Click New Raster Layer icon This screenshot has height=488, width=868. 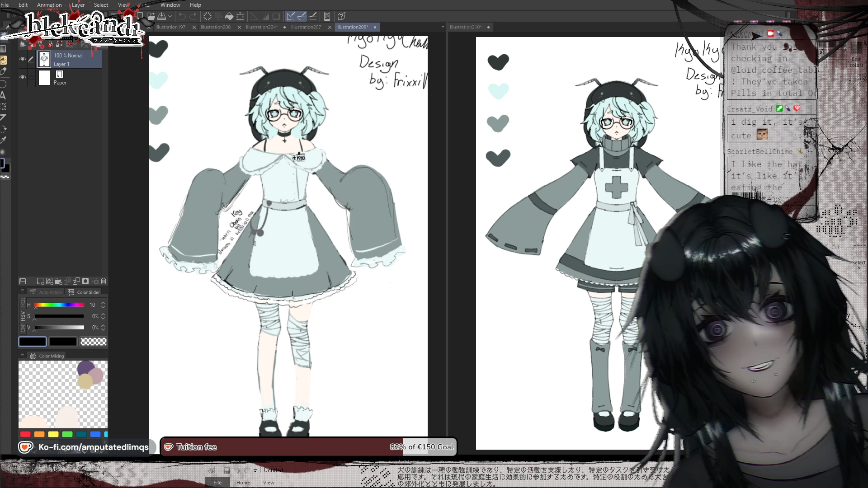point(40,281)
